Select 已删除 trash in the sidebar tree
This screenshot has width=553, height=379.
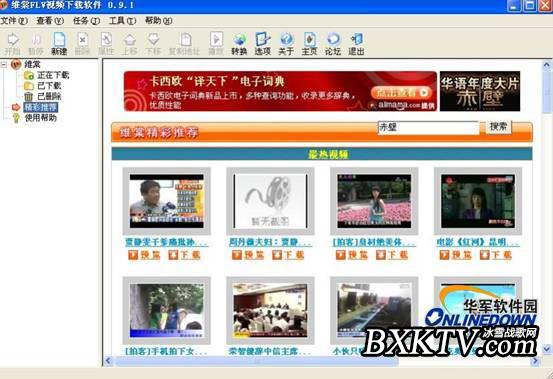tap(49, 96)
